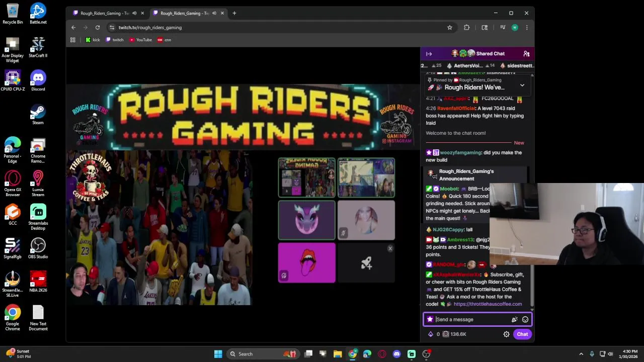Open the bookmarks apps grid icon
The width and height of the screenshot is (644, 362).
[73, 40]
